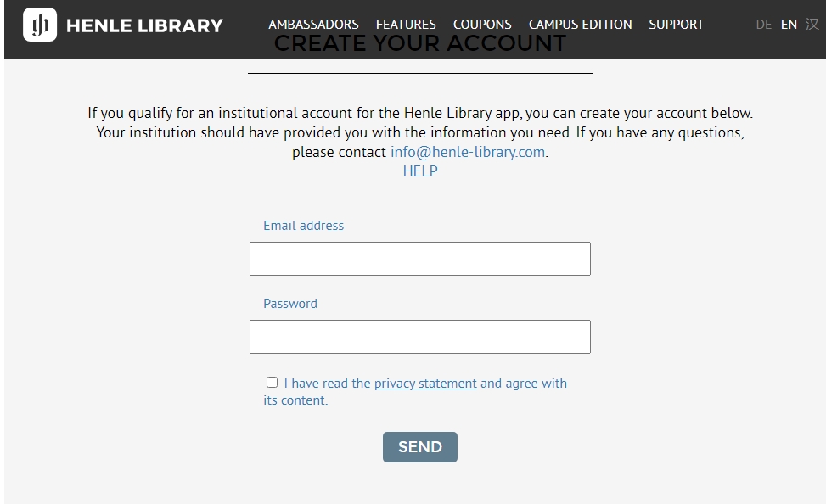Select Campus Edition in navigation bar
Viewport: 826px width, 504px height.
point(580,25)
